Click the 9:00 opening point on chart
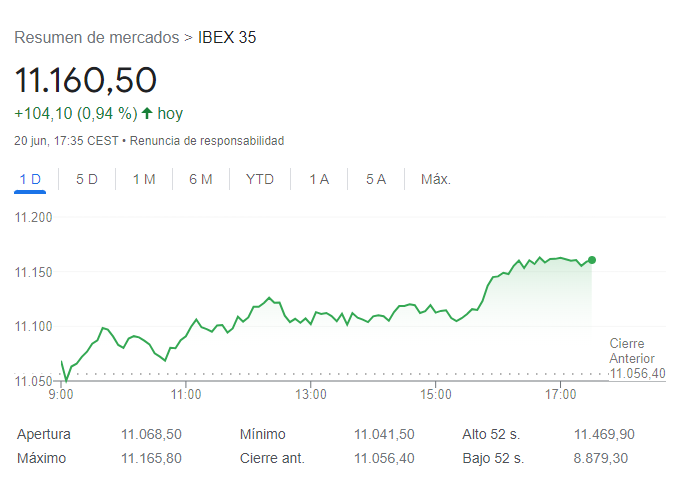 [62, 362]
